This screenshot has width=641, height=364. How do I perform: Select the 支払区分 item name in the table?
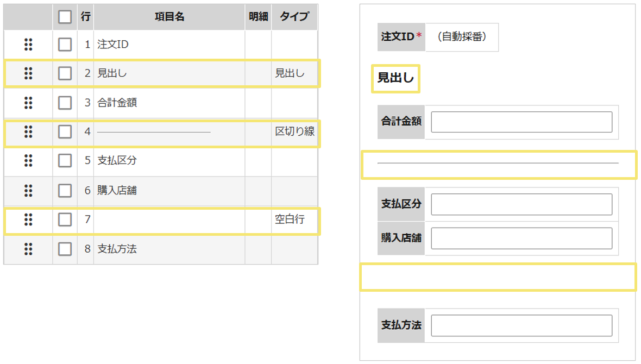coord(117,161)
